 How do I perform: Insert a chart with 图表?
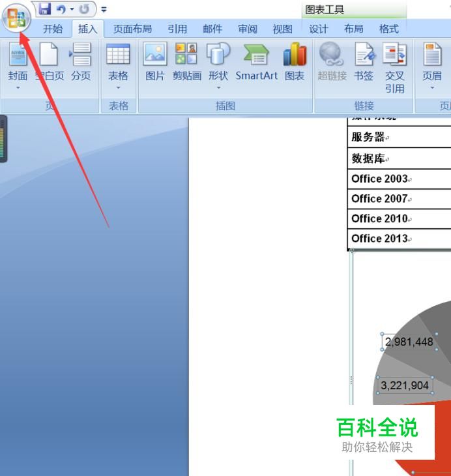pyautogui.click(x=295, y=61)
